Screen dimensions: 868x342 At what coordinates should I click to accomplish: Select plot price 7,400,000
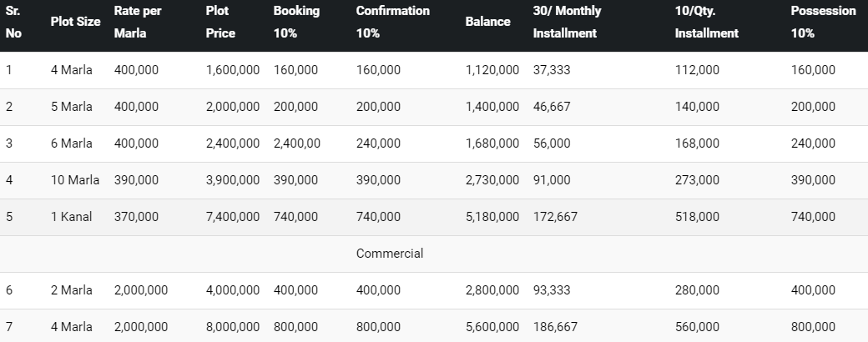click(232, 217)
